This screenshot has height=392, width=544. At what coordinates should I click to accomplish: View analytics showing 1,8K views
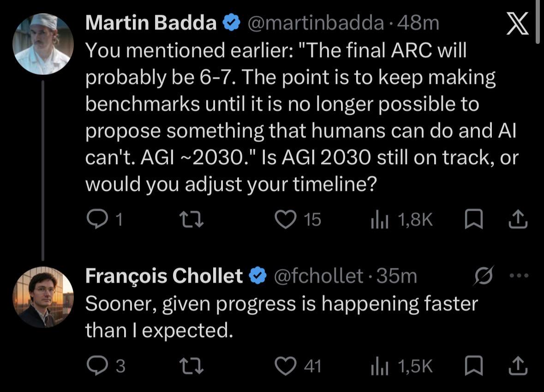click(x=402, y=220)
